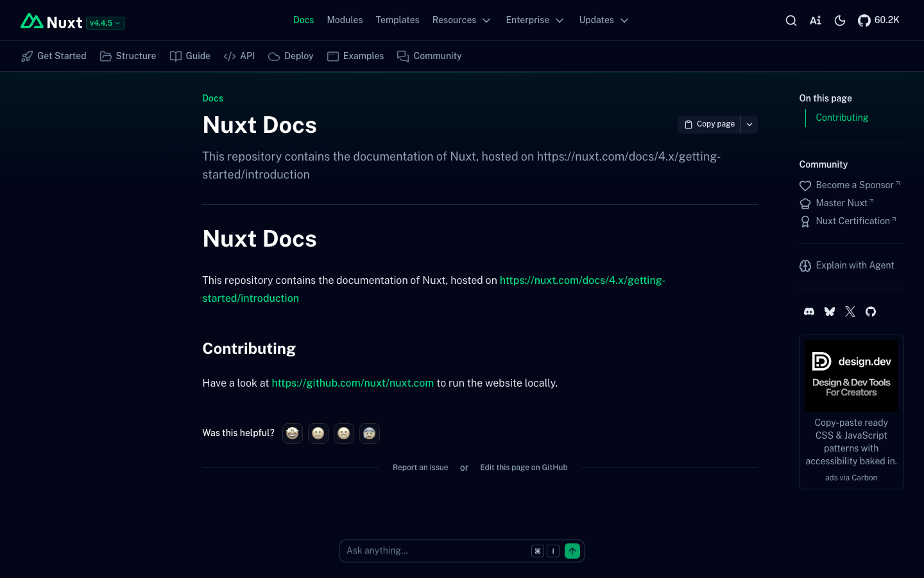This screenshot has height=578, width=924.
Task: Click the Nuxt logo in header
Action: pyautogui.click(x=51, y=22)
